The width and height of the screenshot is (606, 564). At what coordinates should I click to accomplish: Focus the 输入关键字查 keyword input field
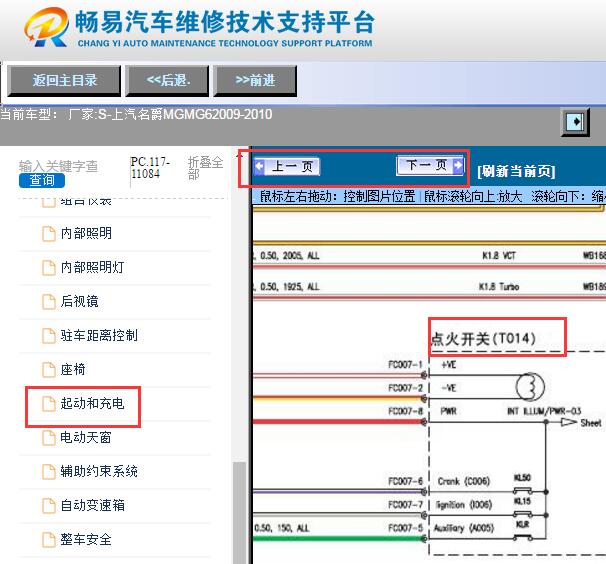[58, 166]
